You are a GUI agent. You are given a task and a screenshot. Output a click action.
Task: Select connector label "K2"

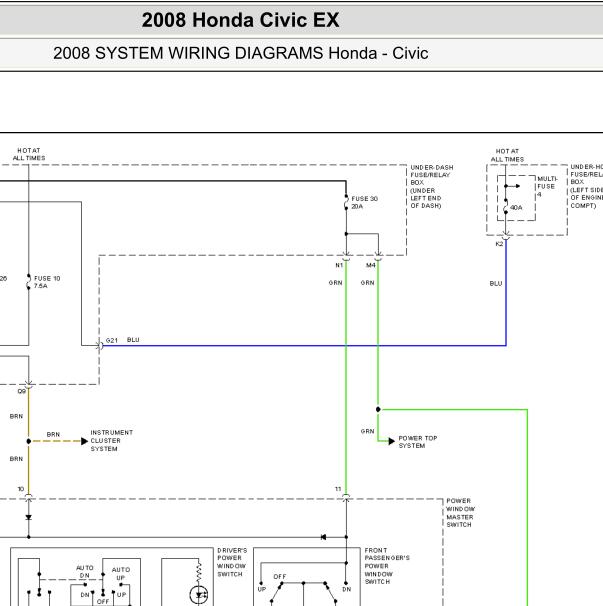tap(499, 244)
